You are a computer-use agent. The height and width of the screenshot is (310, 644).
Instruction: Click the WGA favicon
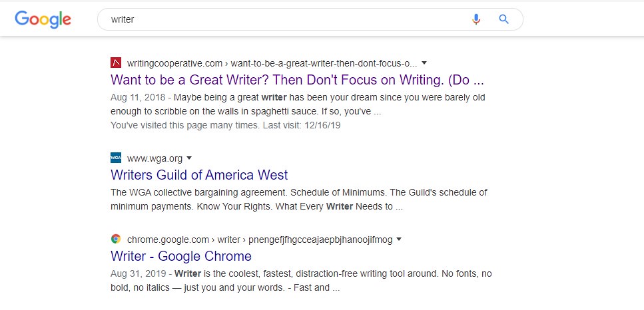[x=116, y=158]
